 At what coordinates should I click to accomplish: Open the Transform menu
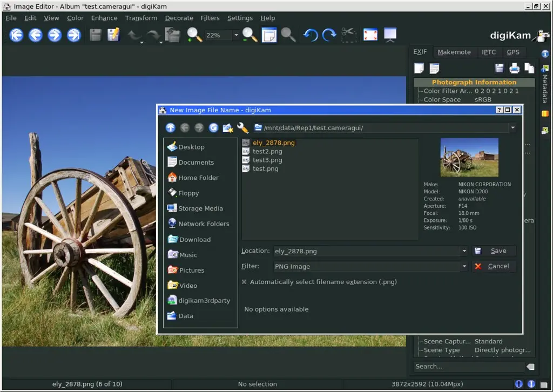[x=141, y=18]
